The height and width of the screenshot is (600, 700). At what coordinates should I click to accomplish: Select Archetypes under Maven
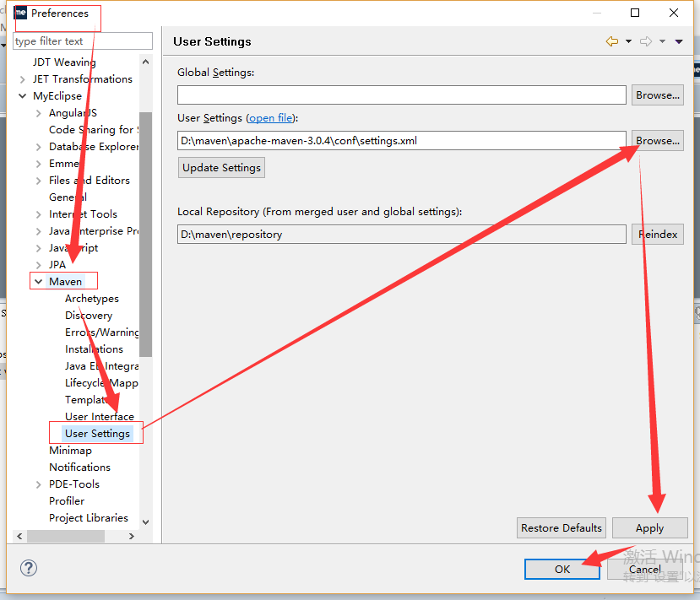point(92,299)
